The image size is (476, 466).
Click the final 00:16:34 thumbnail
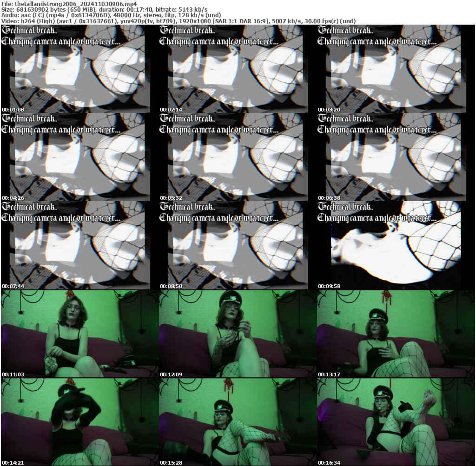[396, 420]
